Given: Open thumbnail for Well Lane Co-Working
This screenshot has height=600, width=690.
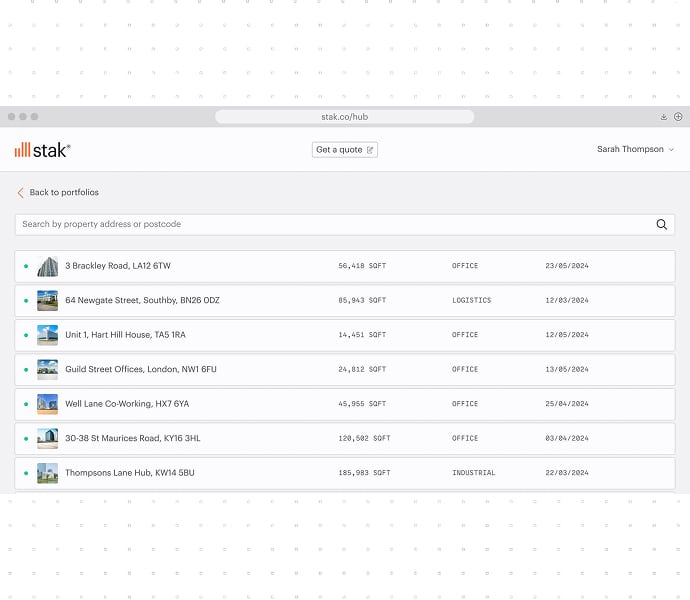Looking at the screenshot, I should 48,404.
